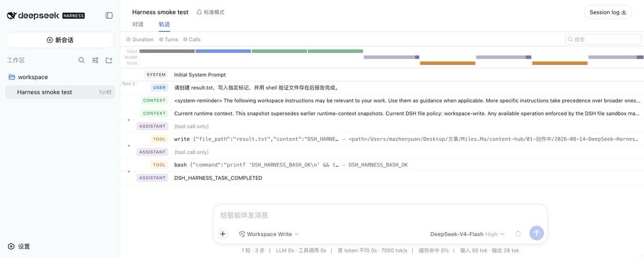Download the Session log
Image resolution: width=644 pixels, height=258 pixels.
[608, 12]
